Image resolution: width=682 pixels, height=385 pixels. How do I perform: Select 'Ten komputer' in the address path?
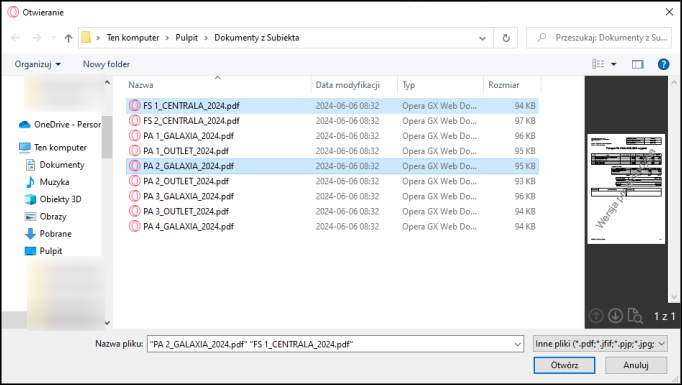point(133,37)
